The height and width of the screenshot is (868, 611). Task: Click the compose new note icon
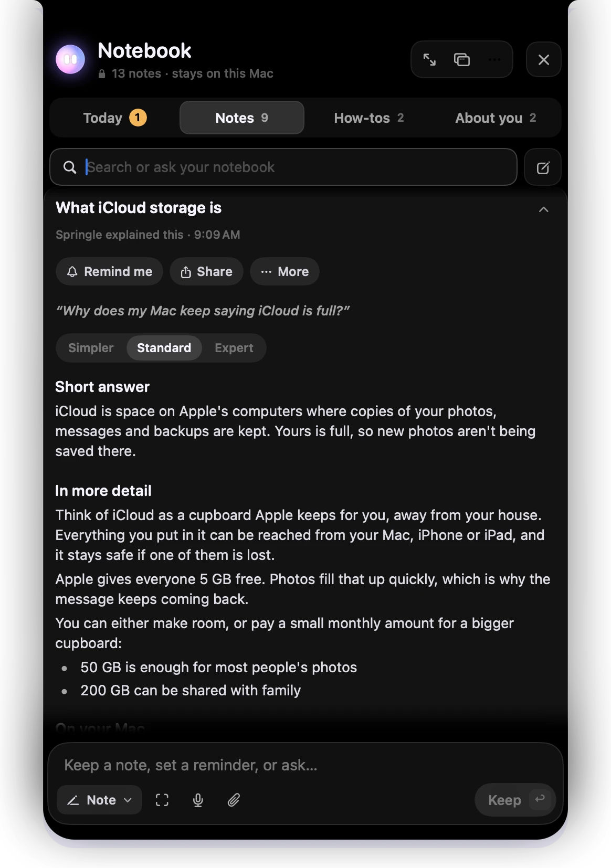click(x=543, y=167)
